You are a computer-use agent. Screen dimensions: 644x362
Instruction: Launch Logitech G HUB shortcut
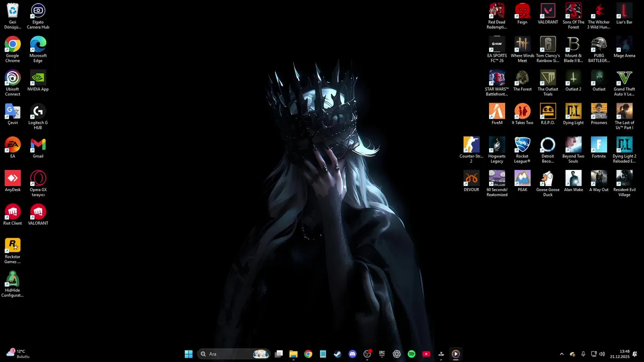[x=38, y=117]
